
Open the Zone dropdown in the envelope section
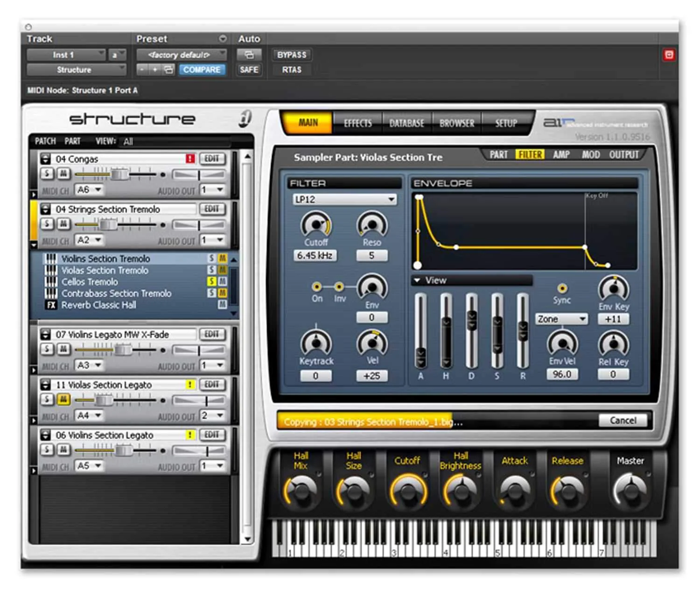(561, 319)
